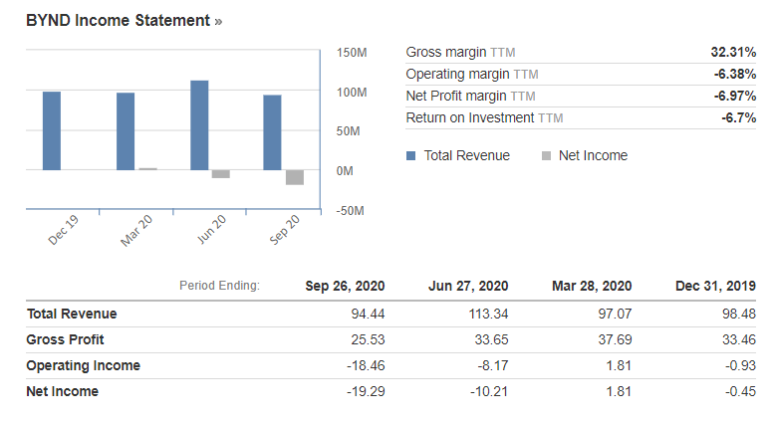Select the Jun 20 revenue bar
Image resolution: width=773 pixels, height=425 pixels.
click(x=199, y=125)
